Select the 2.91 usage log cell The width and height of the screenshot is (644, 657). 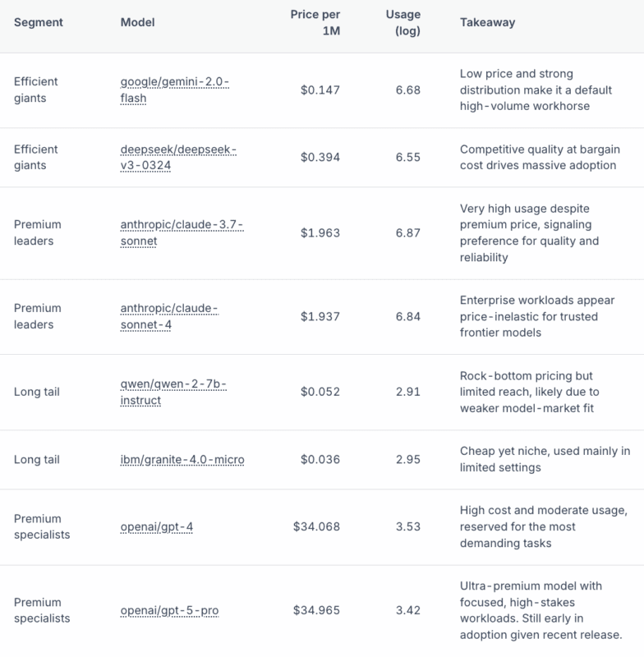click(408, 392)
